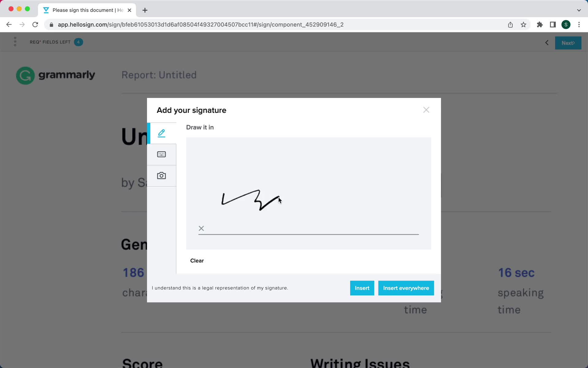Image resolution: width=588 pixels, height=368 pixels.
Task: Click the HelloSign pencil edit icon
Action: pos(161,133)
